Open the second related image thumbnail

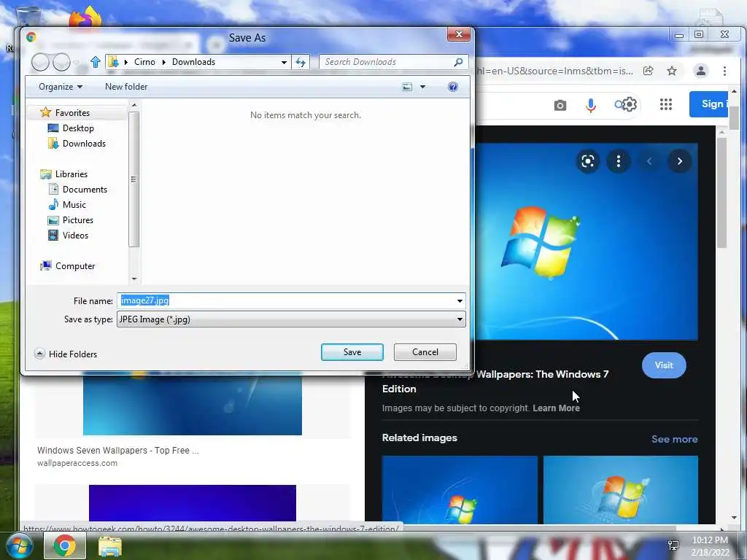tap(621, 489)
